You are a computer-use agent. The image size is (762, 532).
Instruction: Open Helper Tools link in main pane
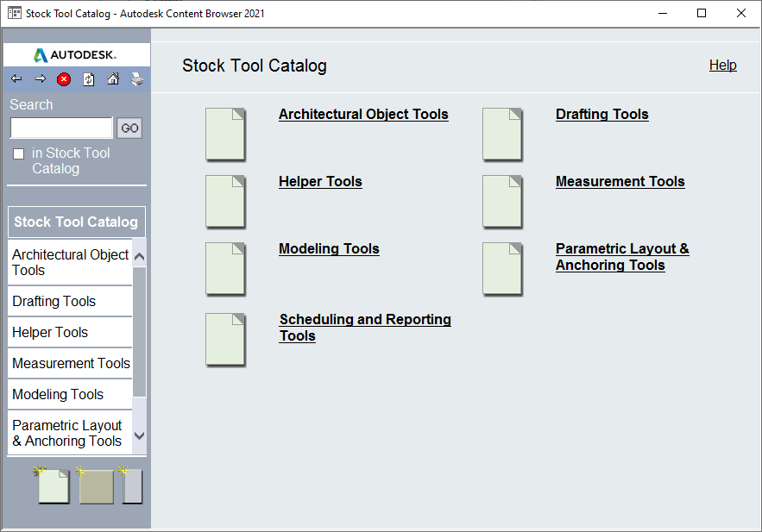click(320, 182)
